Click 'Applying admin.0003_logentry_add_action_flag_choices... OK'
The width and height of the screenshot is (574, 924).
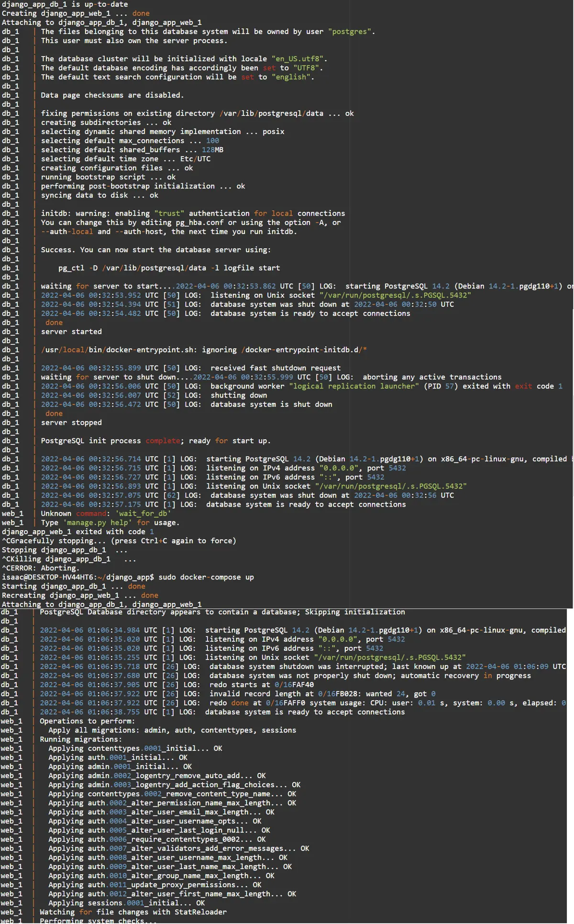(175, 785)
